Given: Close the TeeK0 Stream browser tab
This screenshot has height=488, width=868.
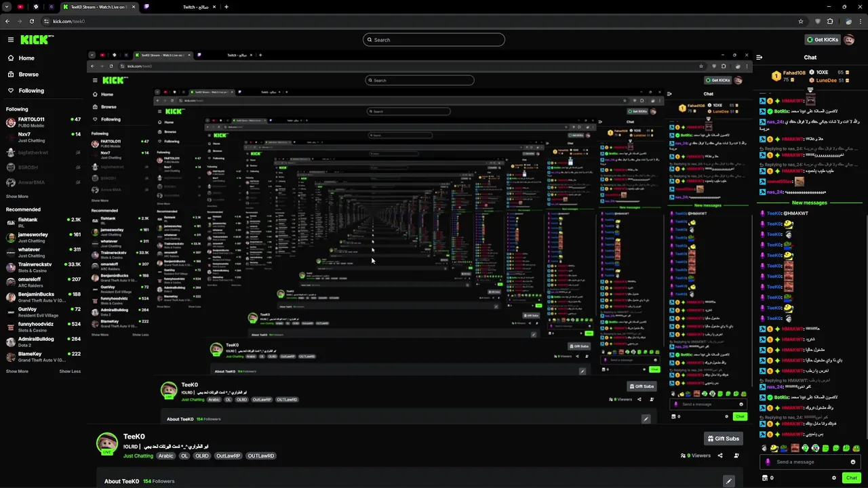Looking at the screenshot, I should pyautogui.click(x=132, y=7).
